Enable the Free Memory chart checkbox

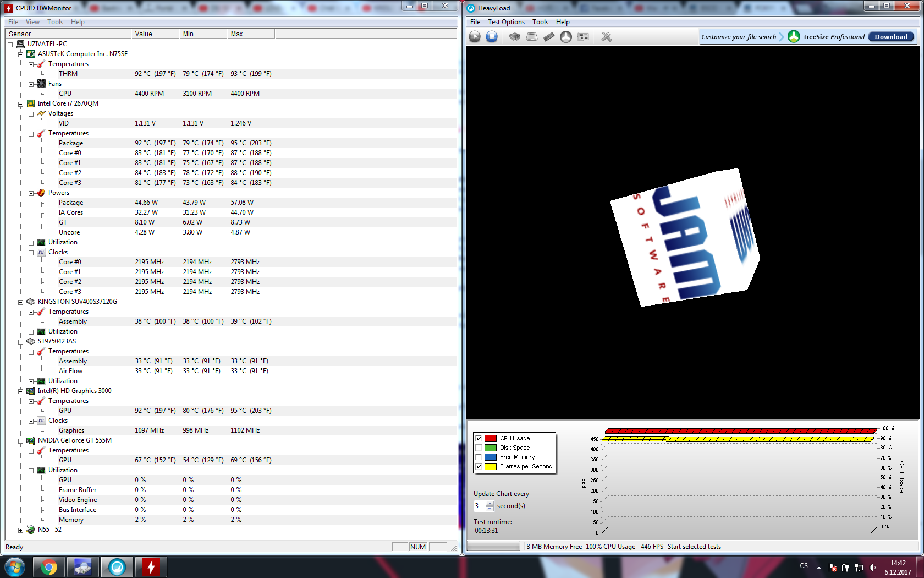(479, 457)
